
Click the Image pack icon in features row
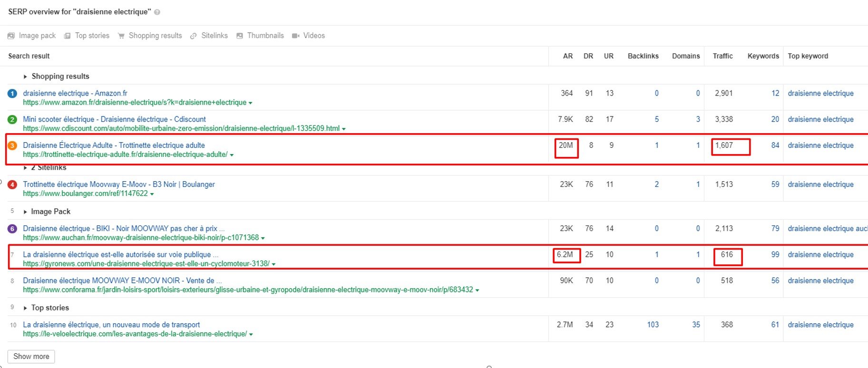tap(11, 36)
